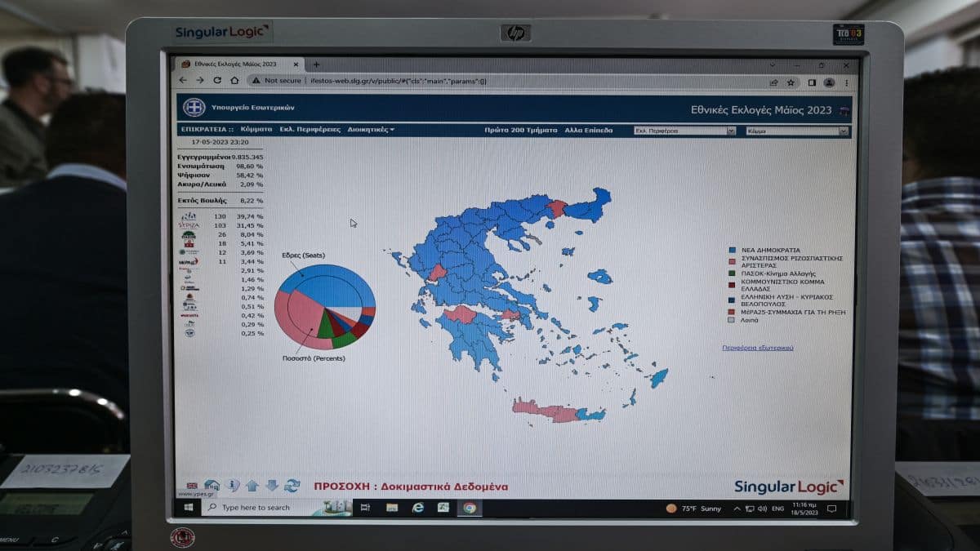The width and height of the screenshot is (980, 551).
Task: Click the browser address bar URL
Action: [x=398, y=81]
